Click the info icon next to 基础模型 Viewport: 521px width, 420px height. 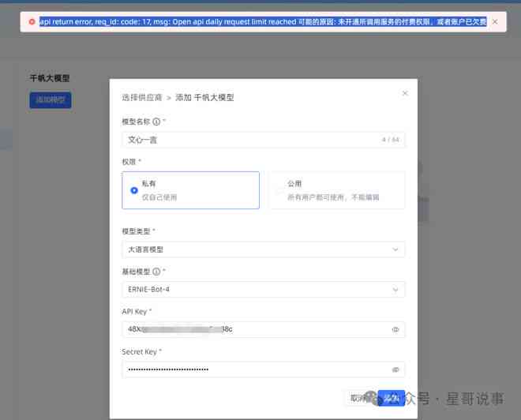156,272
